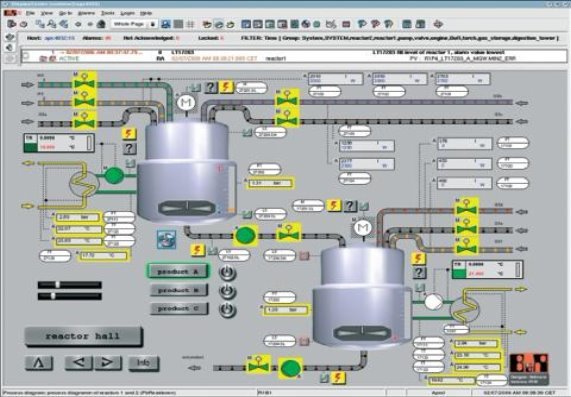Click the valve on the grey inlet pipe below the tan one
Viewport: 571px width, 397px height.
pos(84,120)
